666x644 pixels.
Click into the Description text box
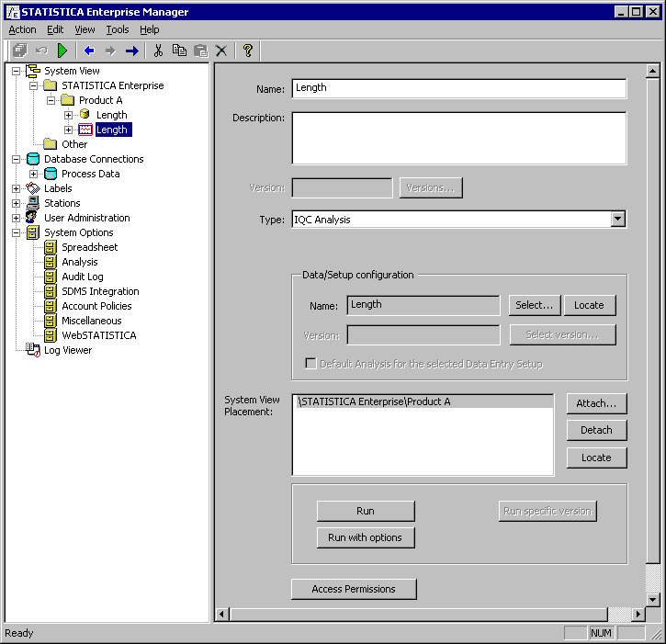click(458, 138)
